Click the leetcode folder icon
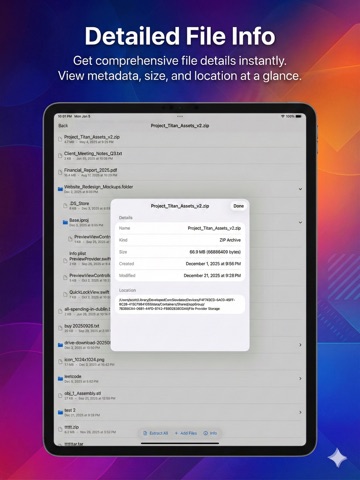Viewport: 360px width, 480px height. pyautogui.click(x=60, y=379)
